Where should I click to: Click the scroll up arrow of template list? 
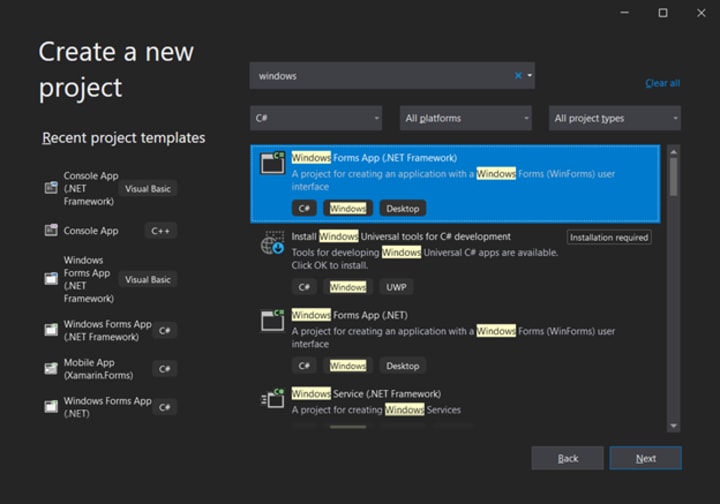[x=673, y=152]
